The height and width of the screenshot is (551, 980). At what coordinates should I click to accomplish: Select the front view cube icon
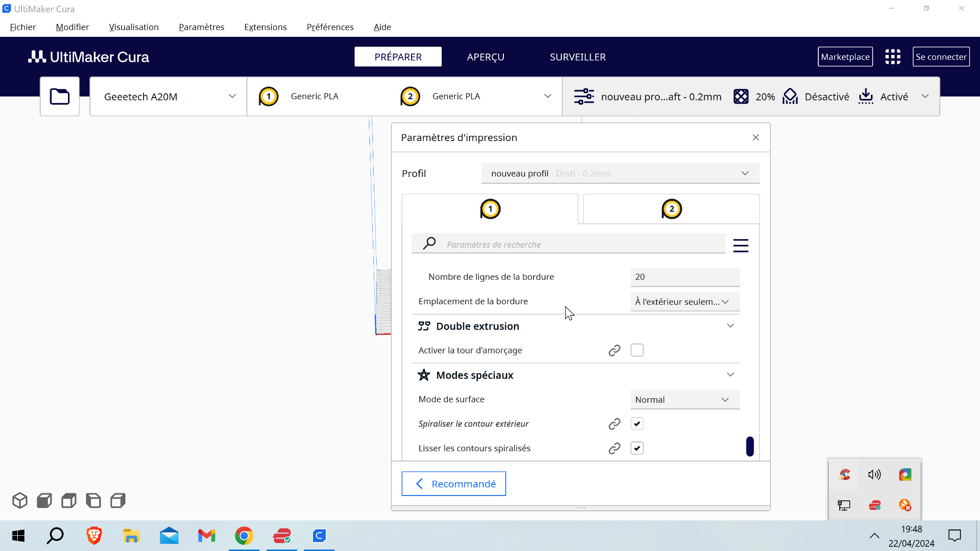[44, 500]
